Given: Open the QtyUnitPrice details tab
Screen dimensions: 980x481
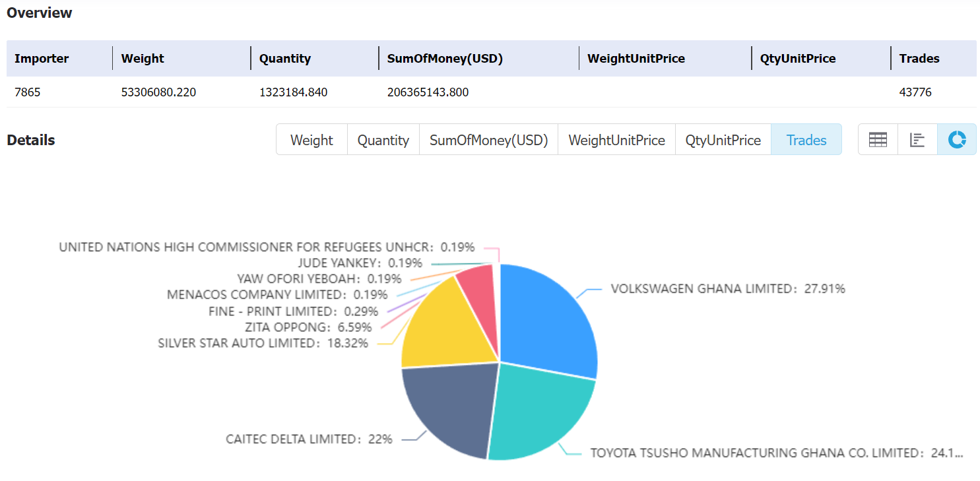Looking at the screenshot, I should tap(723, 140).
